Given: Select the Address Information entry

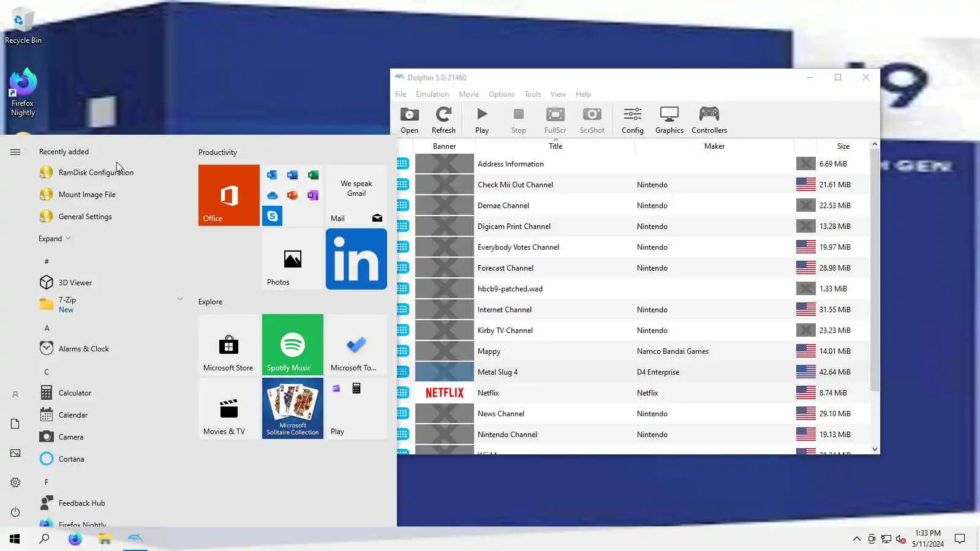Looking at the screenshot, I should 633,164.
